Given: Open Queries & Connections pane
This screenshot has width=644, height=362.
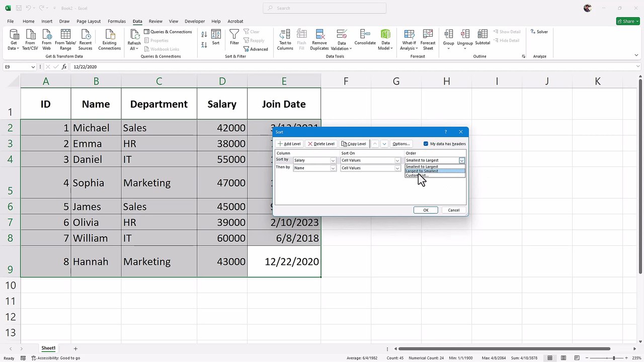Looking at the screenshot, I should click(x=168, y=32).
